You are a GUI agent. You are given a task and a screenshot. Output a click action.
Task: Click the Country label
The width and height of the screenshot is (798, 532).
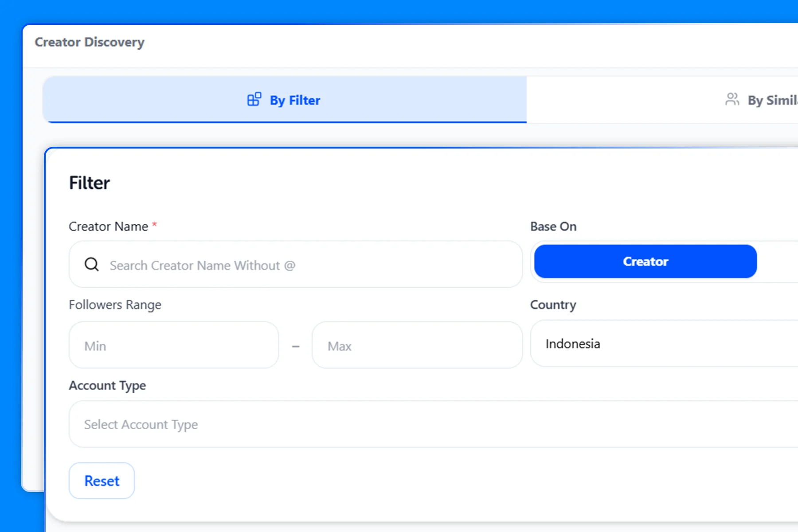[553, 305]
